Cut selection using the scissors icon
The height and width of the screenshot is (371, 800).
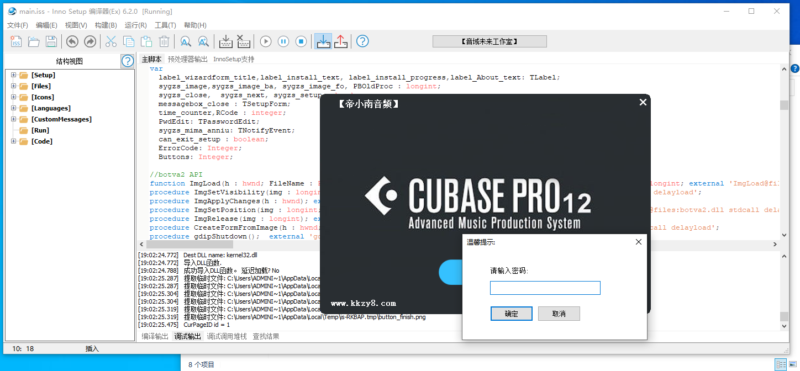[111, 41]
